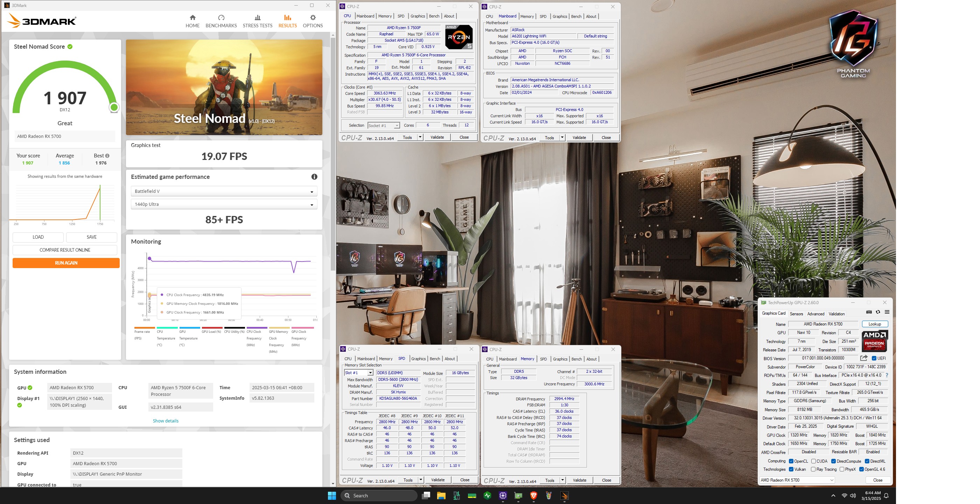Open the Stress Tests icon in 3DMark
Viewport: 980px width, 504px height.
click(x=258, y=17)
